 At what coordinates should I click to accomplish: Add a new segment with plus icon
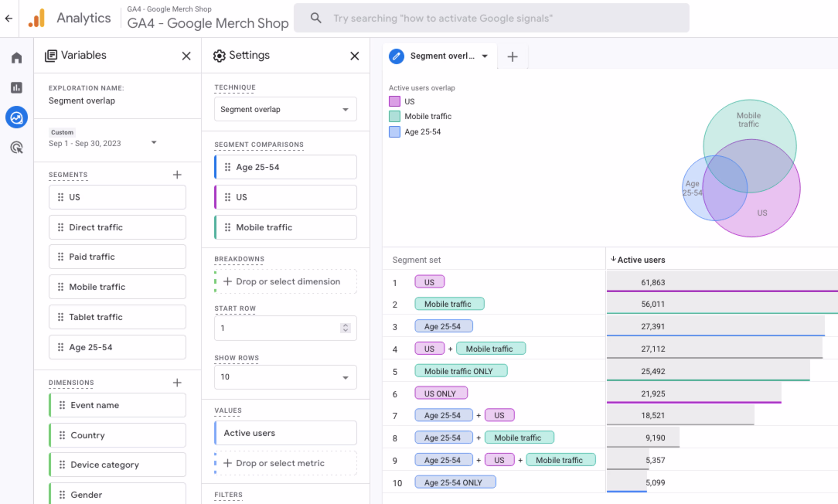point(177,175)
